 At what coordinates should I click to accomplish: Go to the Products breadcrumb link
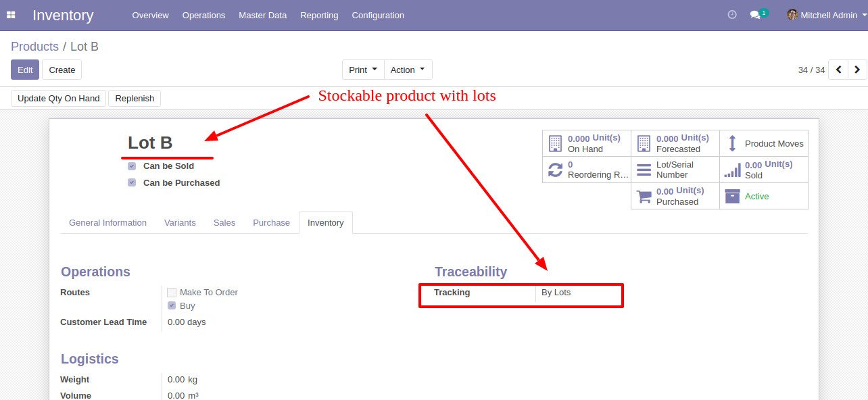point(34,47)
